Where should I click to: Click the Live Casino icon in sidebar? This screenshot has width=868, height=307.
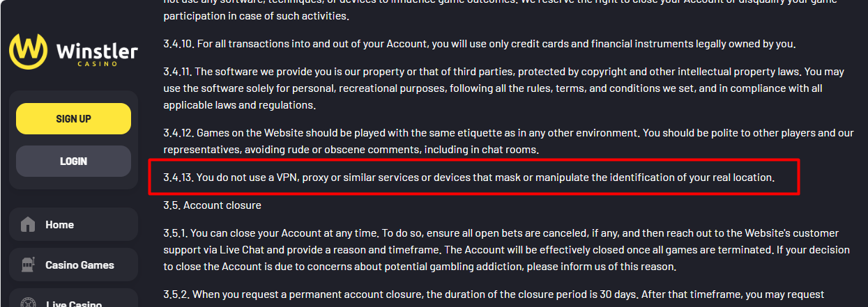28,303
